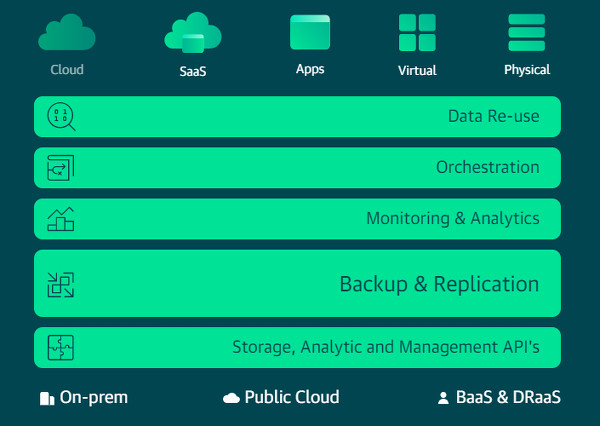Open the "Data Re-use" text
Viewport: 600px width, 426px height.
[x=494, y=116]
